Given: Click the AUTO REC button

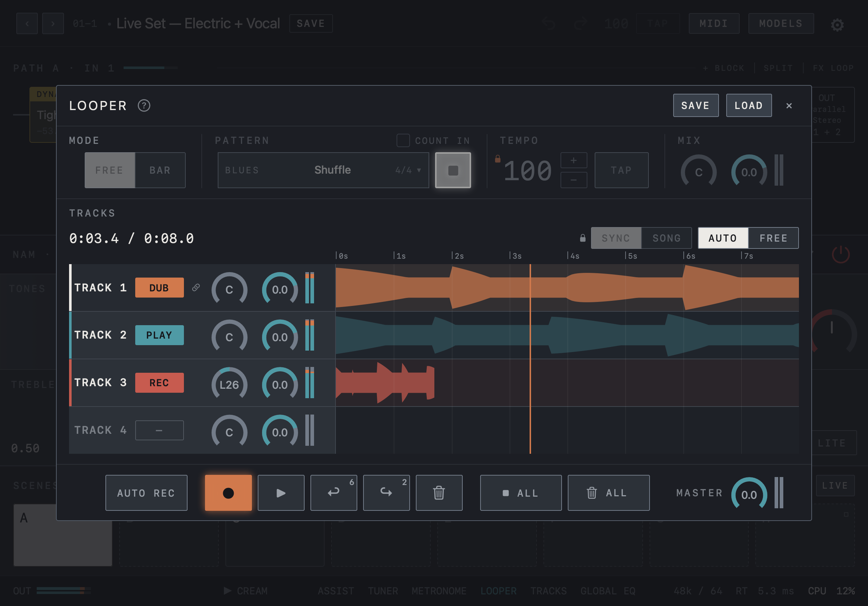Looking at the screenshot, I should point(146,493).
